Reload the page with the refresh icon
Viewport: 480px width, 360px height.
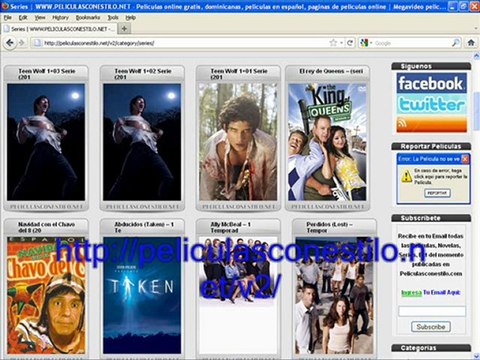pyautogui.click(x=350, y=43)
